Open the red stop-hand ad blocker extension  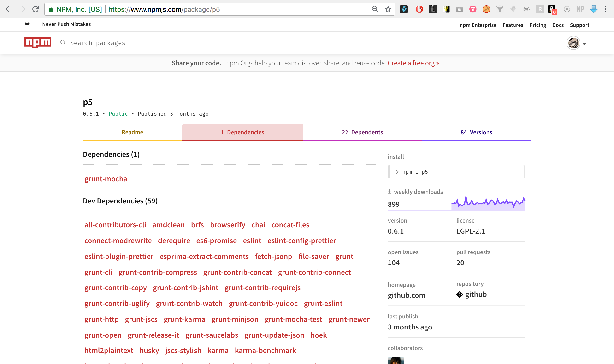[x=419, y=9]
